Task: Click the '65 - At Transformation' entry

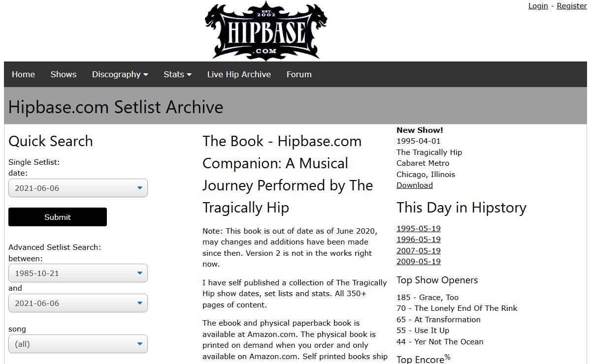Action: tap(438, 320)
